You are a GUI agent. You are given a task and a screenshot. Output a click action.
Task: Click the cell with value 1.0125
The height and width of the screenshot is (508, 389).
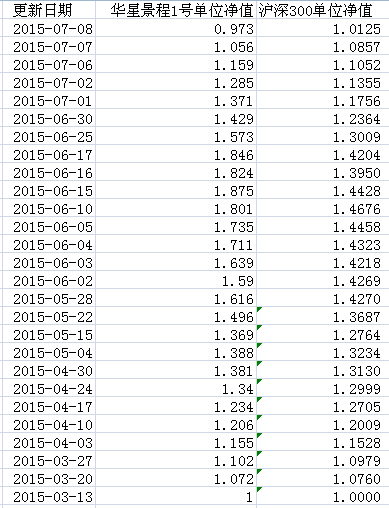[322, 28]
